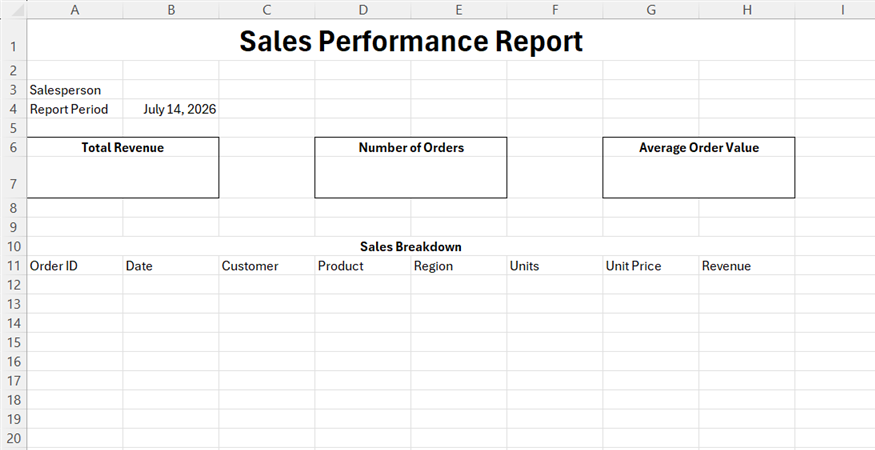The height and width of the screenshot is (450, 875).
Task: Select column E header
Action: pos(459,9)
